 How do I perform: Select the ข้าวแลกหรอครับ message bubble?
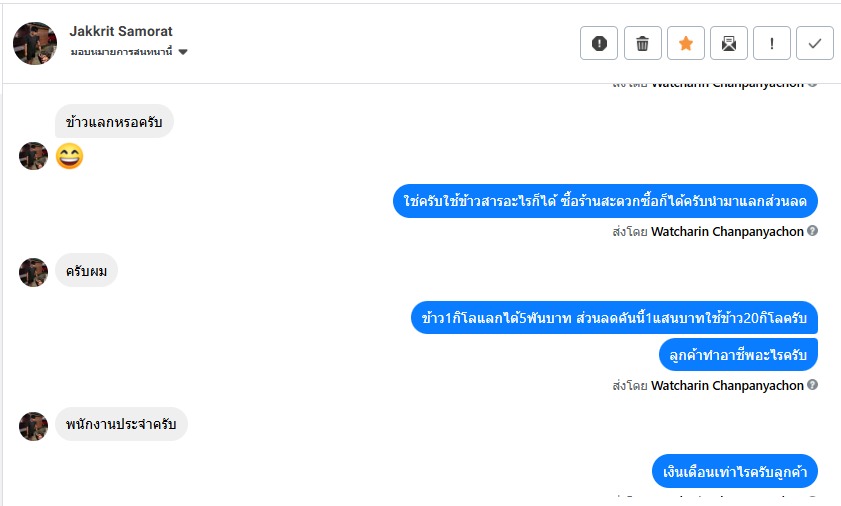[x=114, y=122]
